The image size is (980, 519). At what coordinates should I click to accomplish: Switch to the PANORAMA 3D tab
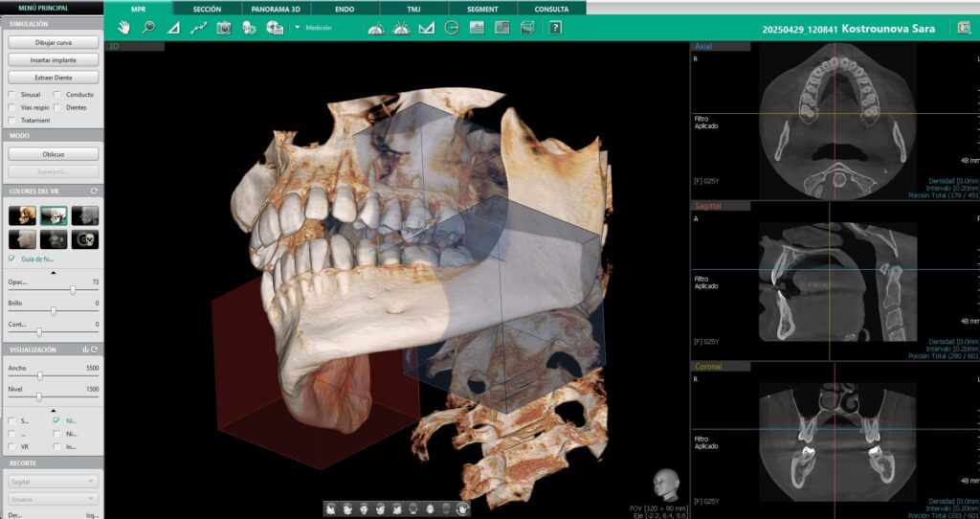pos(276,9)
